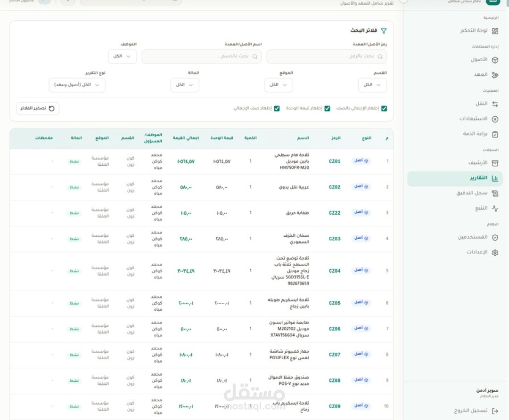Click the طفاية حريق name cell
509x420 pixels.
[x=297, y=213]
